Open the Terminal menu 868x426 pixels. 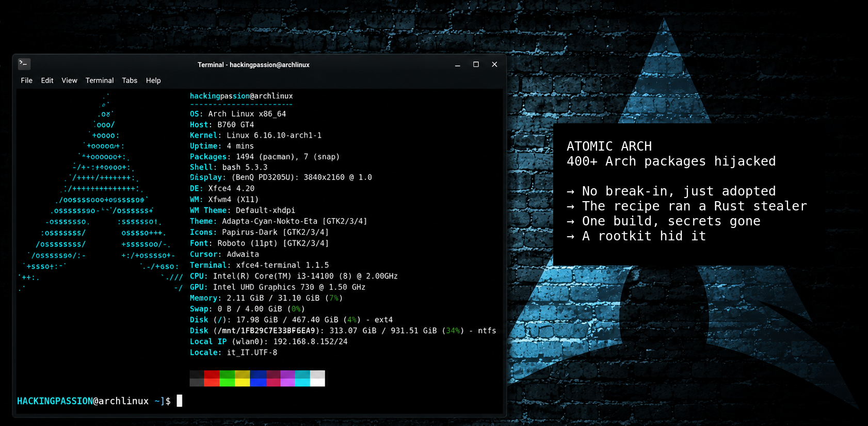tap(100, 80)
